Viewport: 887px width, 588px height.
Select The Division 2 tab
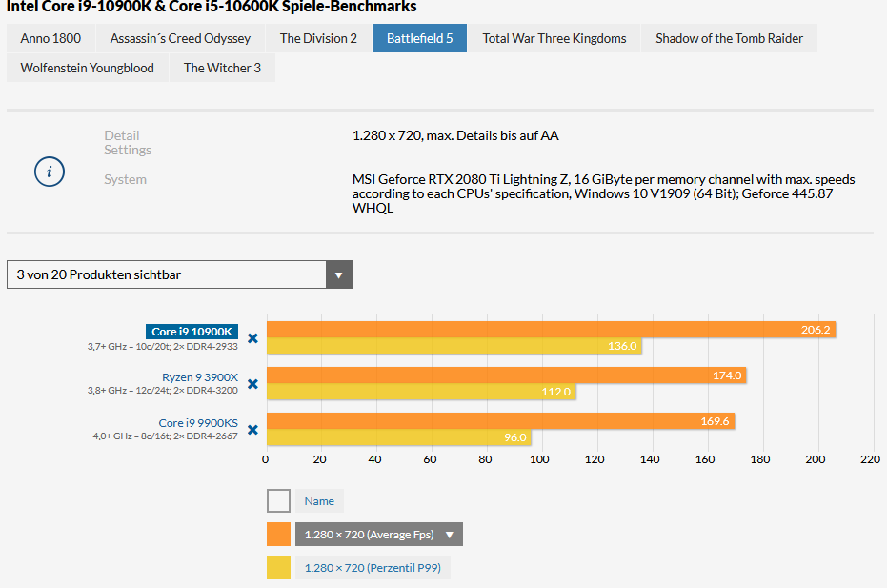pyautogui.click(x=318, y=38)
